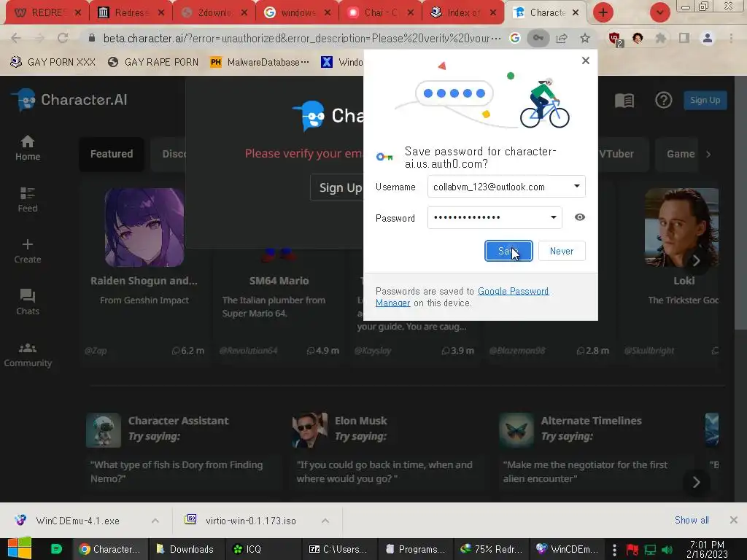Viewport: 747px width, 560px height.
Task: Select the Featured category tab
Action: coord(112,154)
